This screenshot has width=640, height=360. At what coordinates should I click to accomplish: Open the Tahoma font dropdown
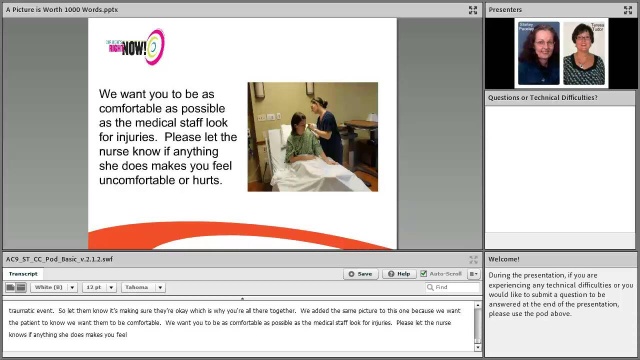pos(143,287)
